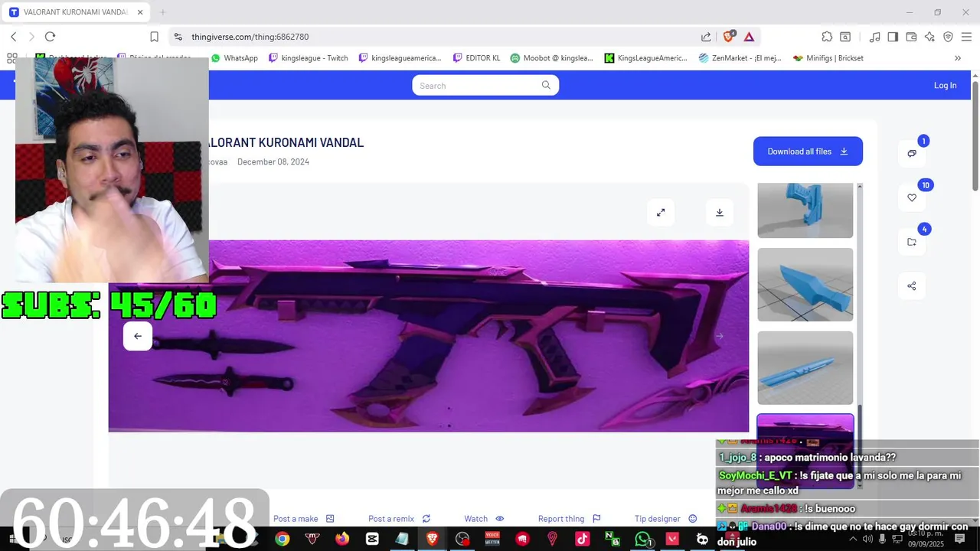Image resolution: width=980 pixels, height=551 pixels.
Task: Expand the image to fullscreen
Action: pyautogui.click(x=661, y=212)
